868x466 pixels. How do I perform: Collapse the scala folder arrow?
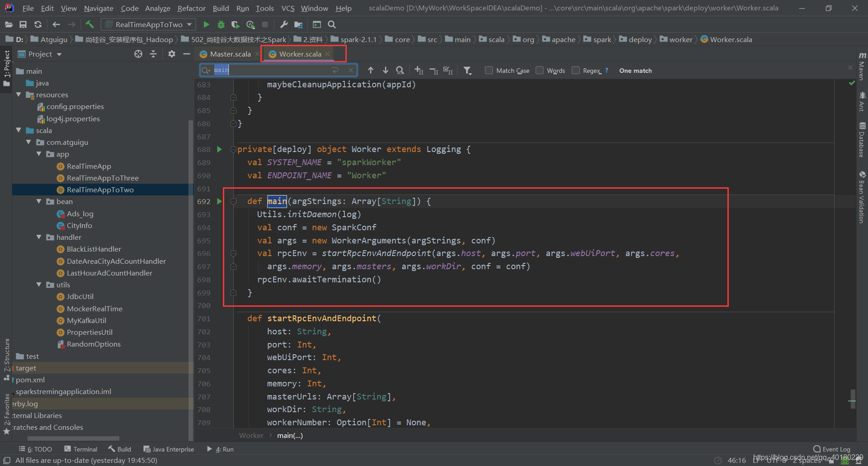tap(19, 130)
